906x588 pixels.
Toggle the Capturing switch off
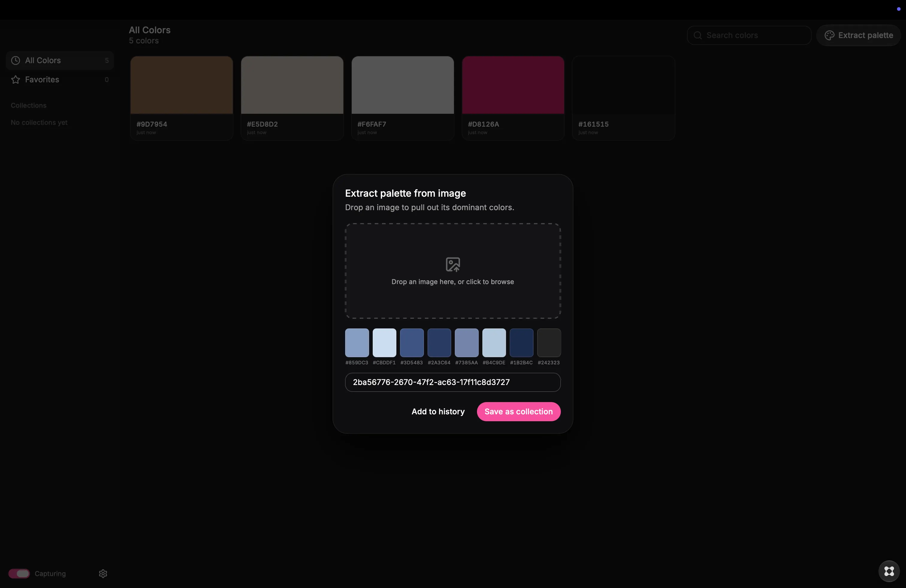click(19, 573)
